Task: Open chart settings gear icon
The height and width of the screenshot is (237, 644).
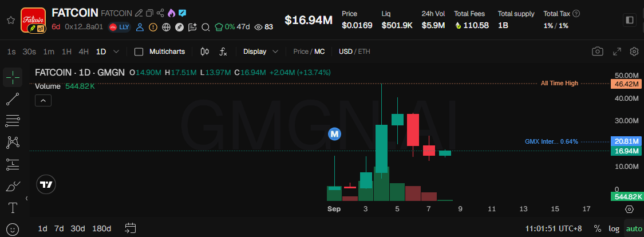Action: [634, 52]
